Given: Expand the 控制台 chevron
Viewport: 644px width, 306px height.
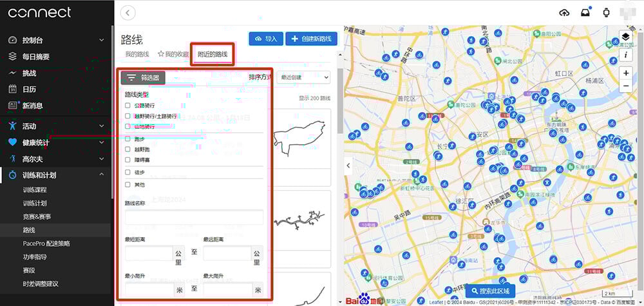Looking at the screenshot, I should coord(102,40).
